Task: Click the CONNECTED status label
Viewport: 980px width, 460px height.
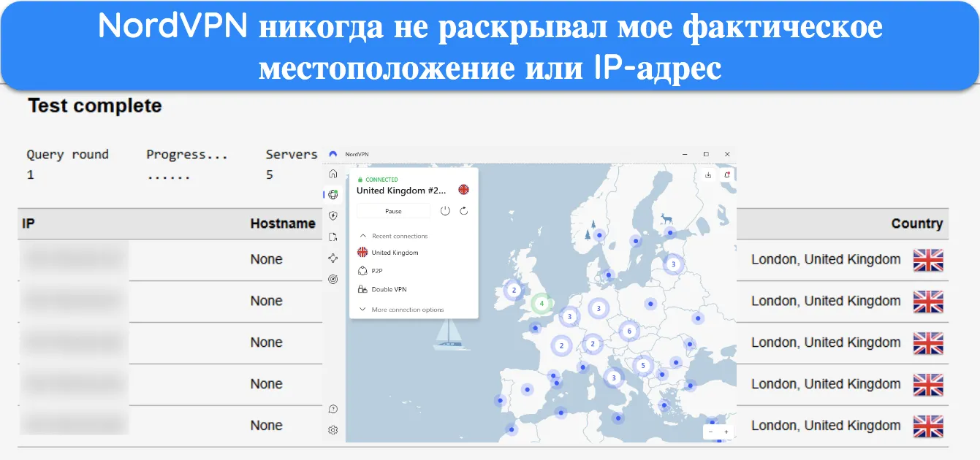Action: tap(381, 180)
